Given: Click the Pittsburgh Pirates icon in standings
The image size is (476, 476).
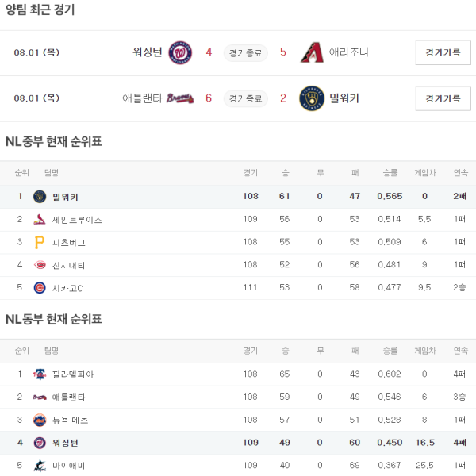Looking at the screenshot, I should (40, 242).
